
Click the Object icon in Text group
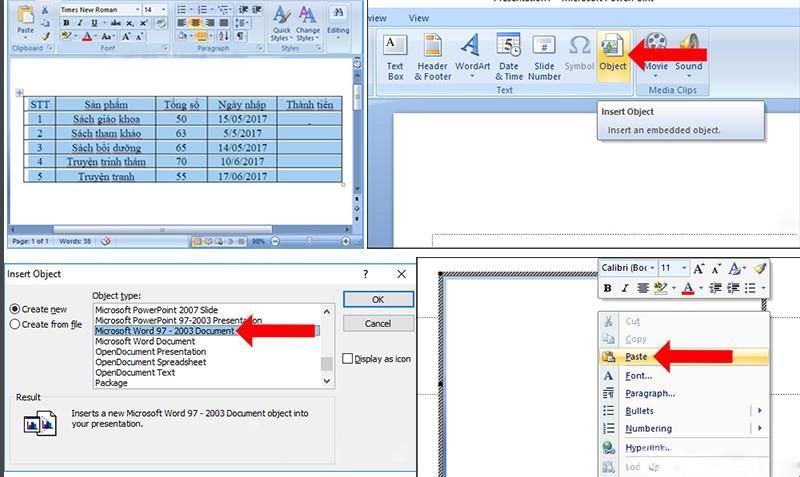click(x=611, y=52)
